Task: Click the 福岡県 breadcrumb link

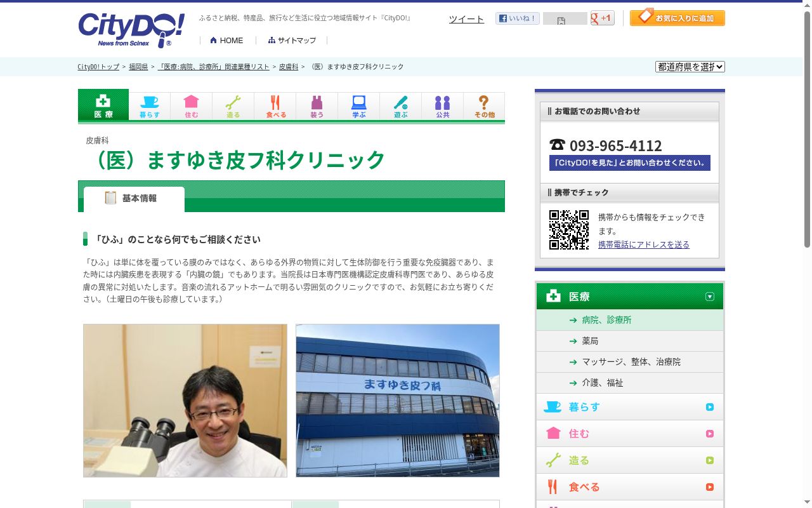Action: [138, 67]
